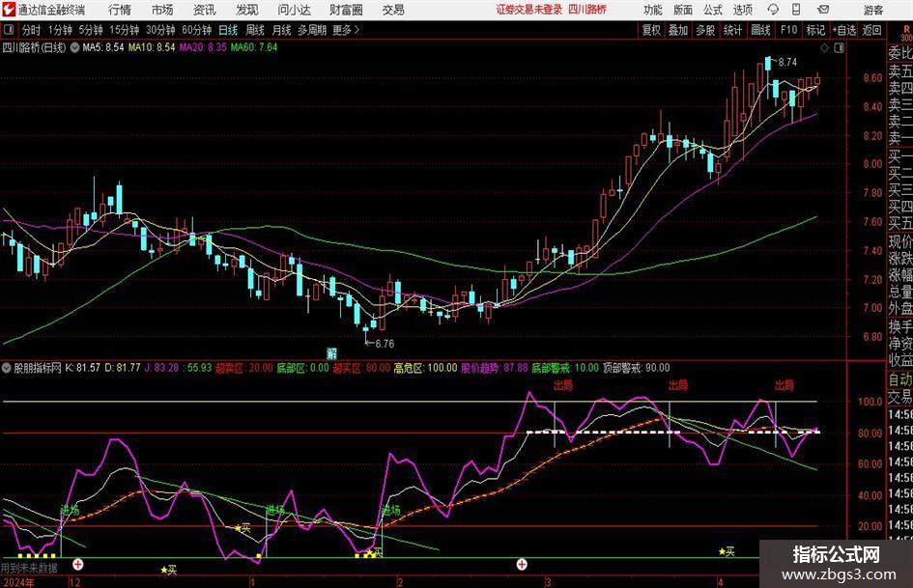
Task: Switch to the 15分钟 period tab
Action: click(x=125, y=30)
